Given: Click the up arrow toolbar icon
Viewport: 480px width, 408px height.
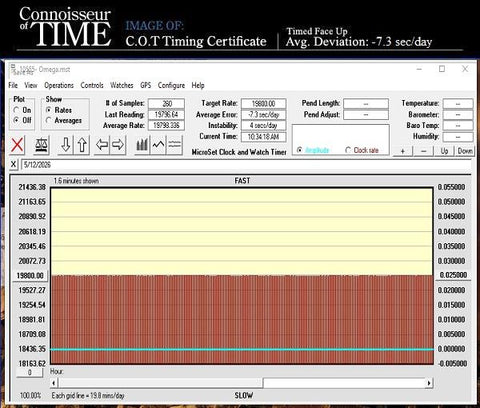Looking at the screenshot, I should tap(82, 145).
